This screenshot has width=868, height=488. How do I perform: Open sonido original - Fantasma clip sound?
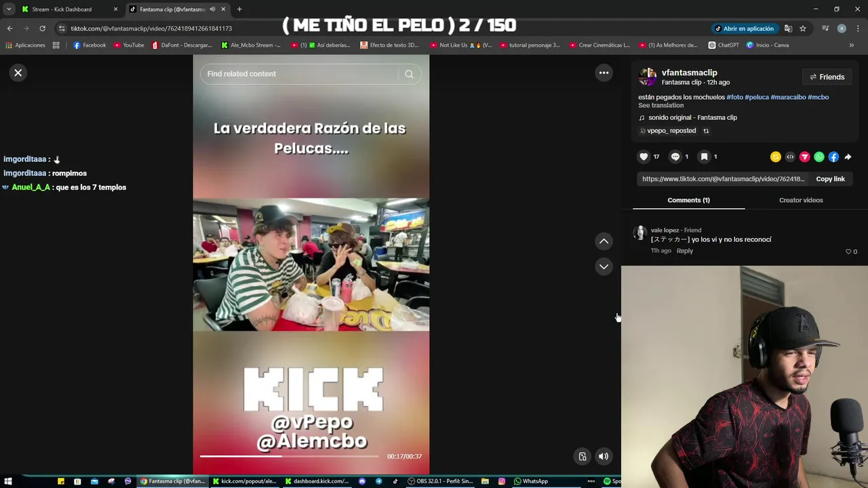tap(692, 117)
